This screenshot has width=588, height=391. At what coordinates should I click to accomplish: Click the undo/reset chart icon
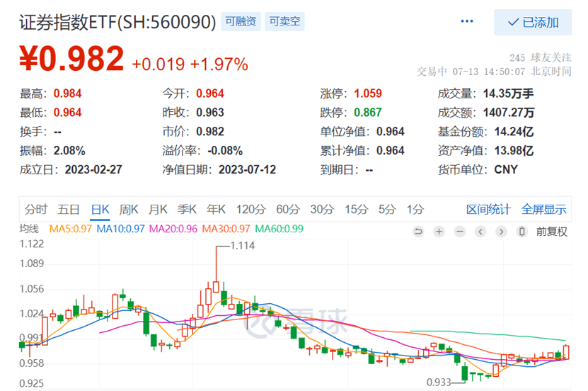point(418,232)
